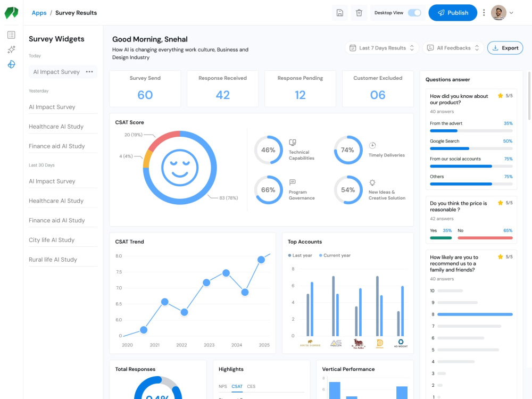Go to Apps breadcrumb link
The width and height of the screenshot is (532, 399).
(39, 13)
